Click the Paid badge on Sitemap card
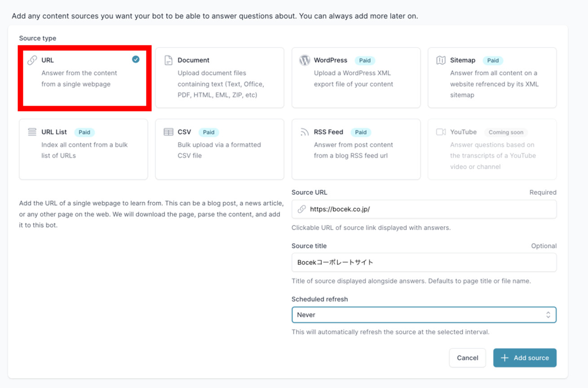Screen dimensions: 588x388 [493, 60]
